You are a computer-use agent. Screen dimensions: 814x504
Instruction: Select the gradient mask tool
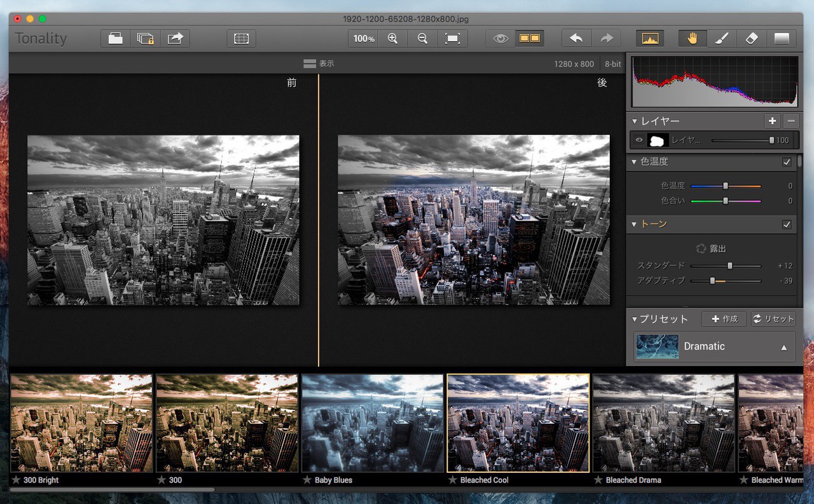point(782,39)
